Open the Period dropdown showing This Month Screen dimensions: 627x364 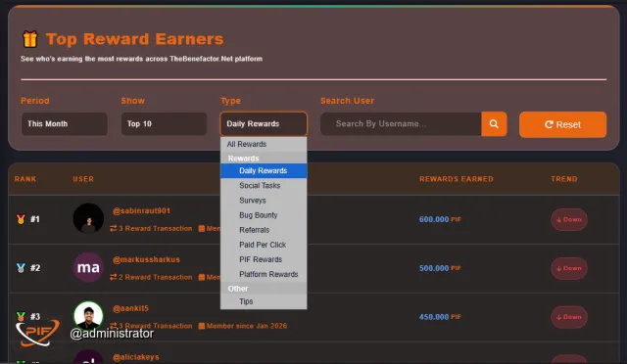click(x=65, y=124)
